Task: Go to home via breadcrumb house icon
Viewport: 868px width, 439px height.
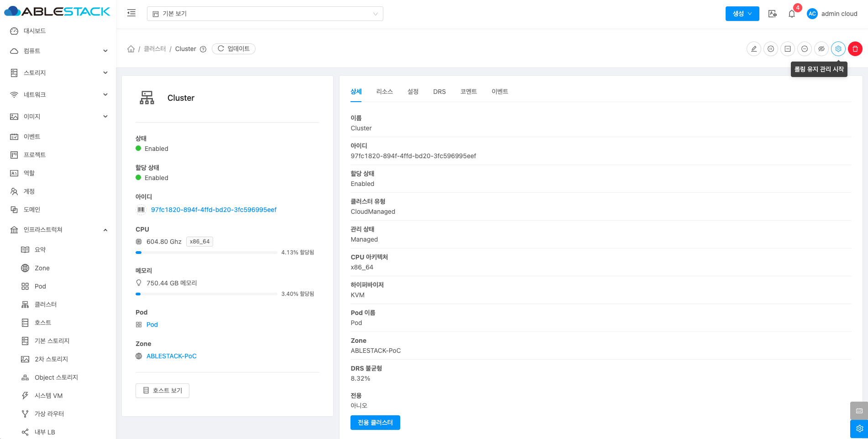Action: point(131,49)
